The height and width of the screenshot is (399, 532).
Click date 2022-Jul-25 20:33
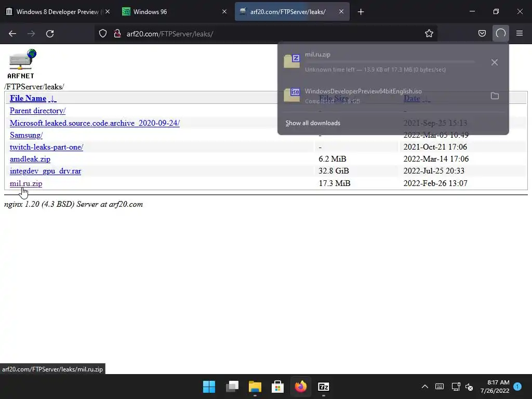click(434, 171)
